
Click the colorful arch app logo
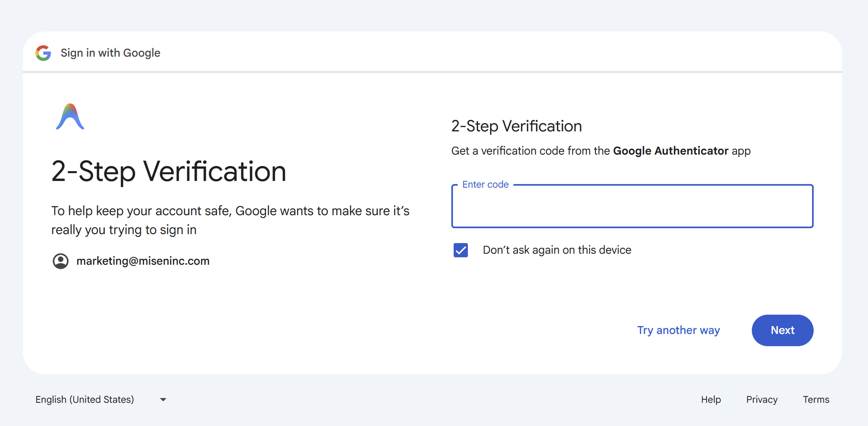pos(70,116)
